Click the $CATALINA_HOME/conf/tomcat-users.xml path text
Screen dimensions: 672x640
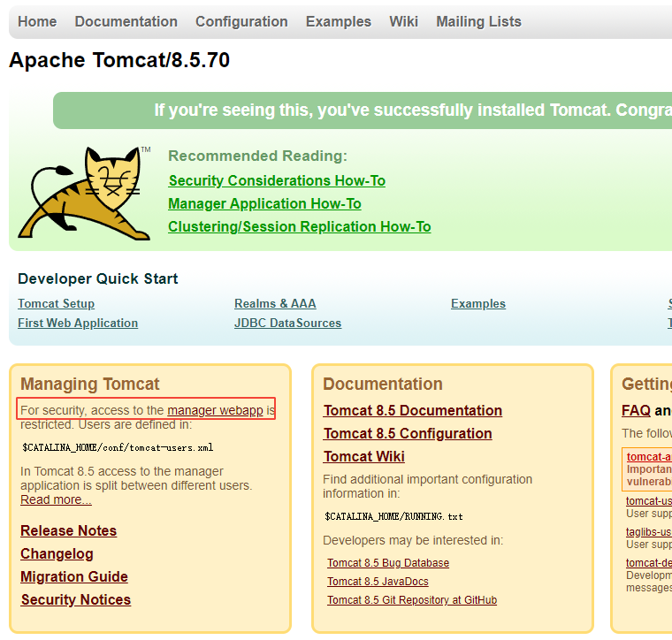pyautogui.click(x=118, y=447)
